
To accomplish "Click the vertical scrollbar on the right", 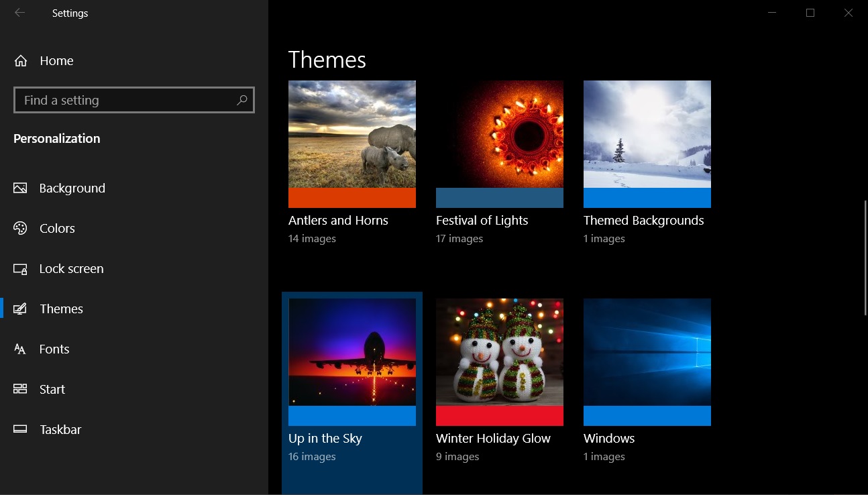I will point(864,258).
